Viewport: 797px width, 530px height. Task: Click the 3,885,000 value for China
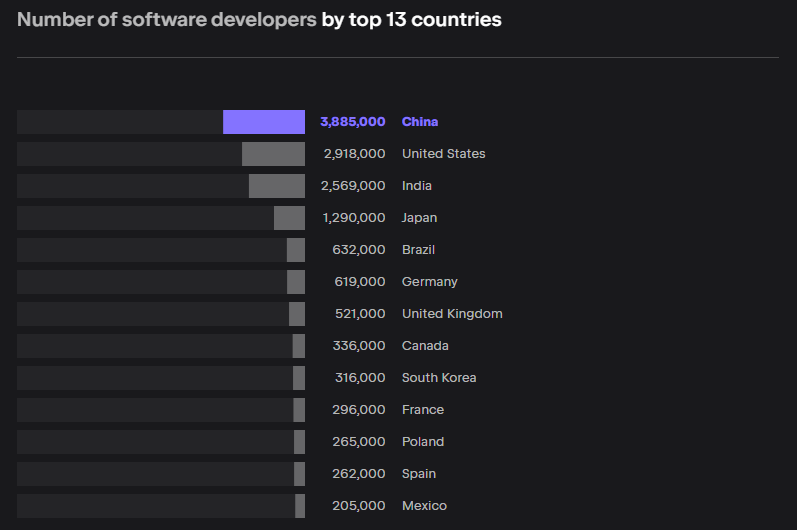pyautogui.click(x=352, y=122)
